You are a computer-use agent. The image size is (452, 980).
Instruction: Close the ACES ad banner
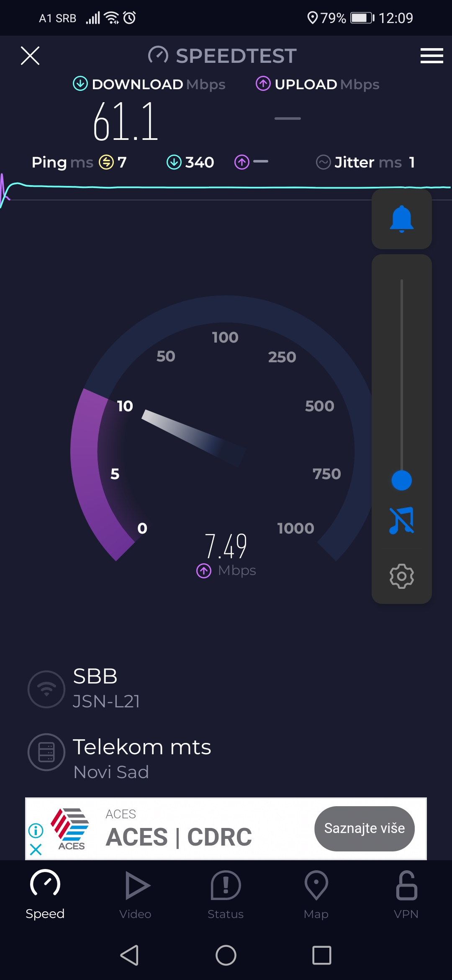pos(36,849)
